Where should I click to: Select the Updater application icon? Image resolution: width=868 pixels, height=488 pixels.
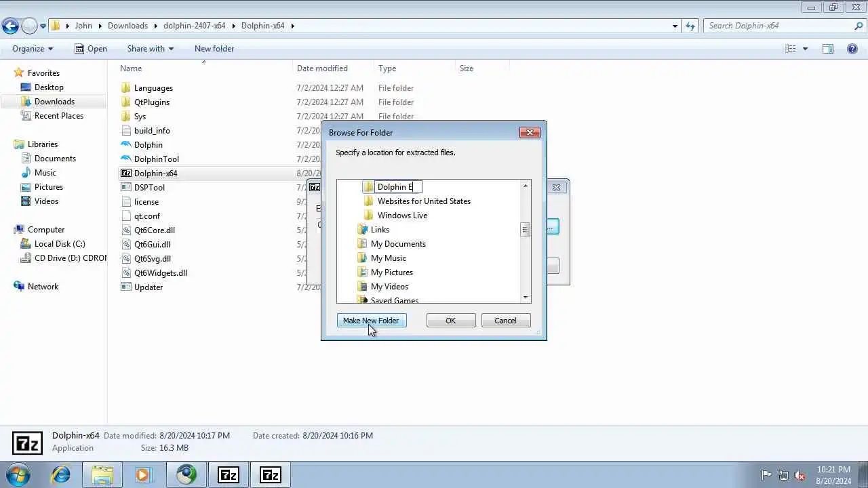coord(126,287)
